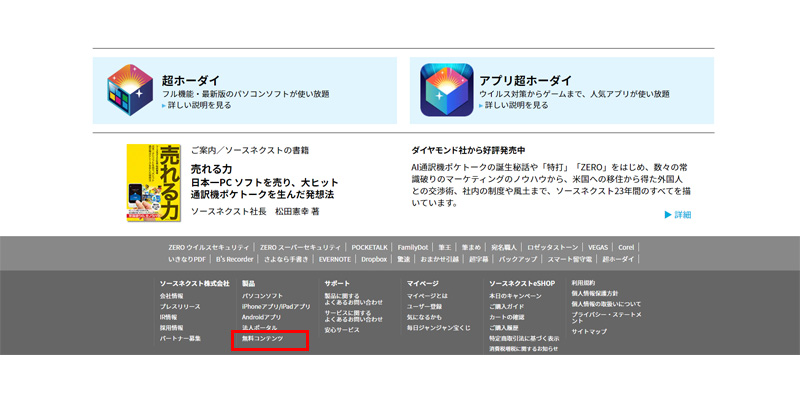Image resolution: width=800 pixels, height=400 pixels.
Task: Open 個人情報保護方針 footer link
Action: point(595,293)
